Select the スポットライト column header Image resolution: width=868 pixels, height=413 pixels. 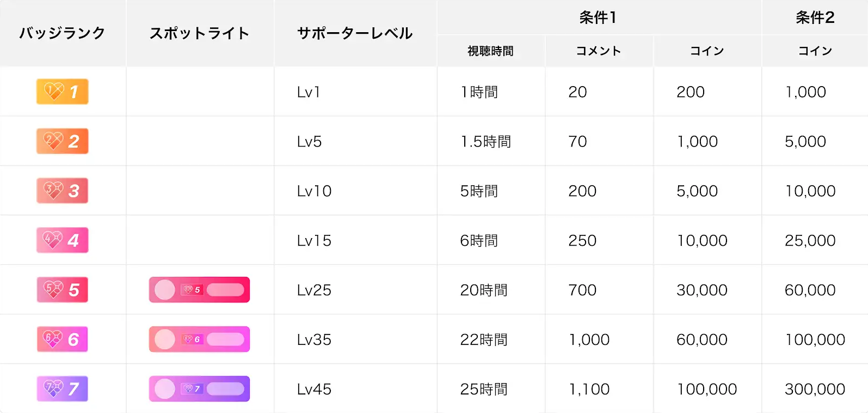[x=199, y=33]
